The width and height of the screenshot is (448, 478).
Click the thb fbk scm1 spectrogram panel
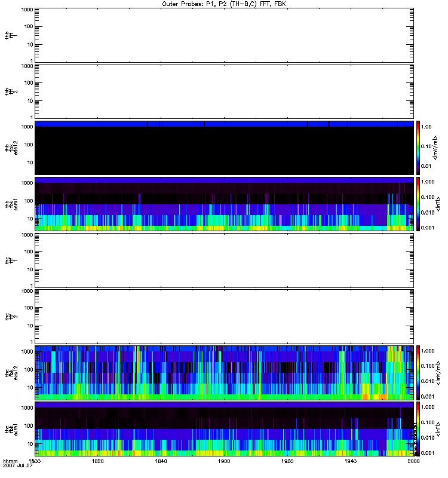coord(224,204)
